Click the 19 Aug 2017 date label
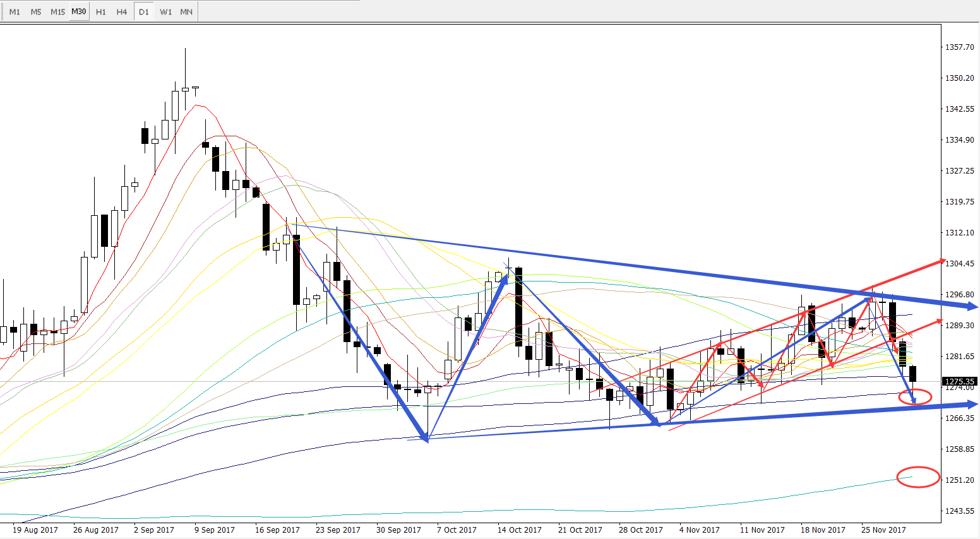The width and height of the screenshot is (980, 539). (x=35, y=530)
